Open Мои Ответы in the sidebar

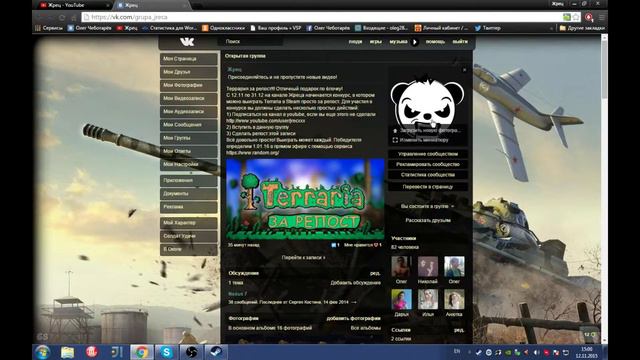point(189,151)
